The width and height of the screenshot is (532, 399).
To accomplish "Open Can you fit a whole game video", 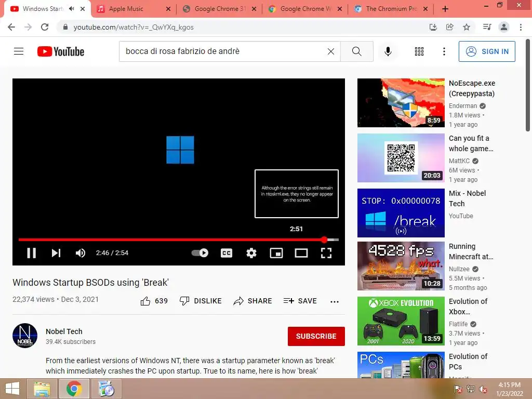I will click(401, 158).
